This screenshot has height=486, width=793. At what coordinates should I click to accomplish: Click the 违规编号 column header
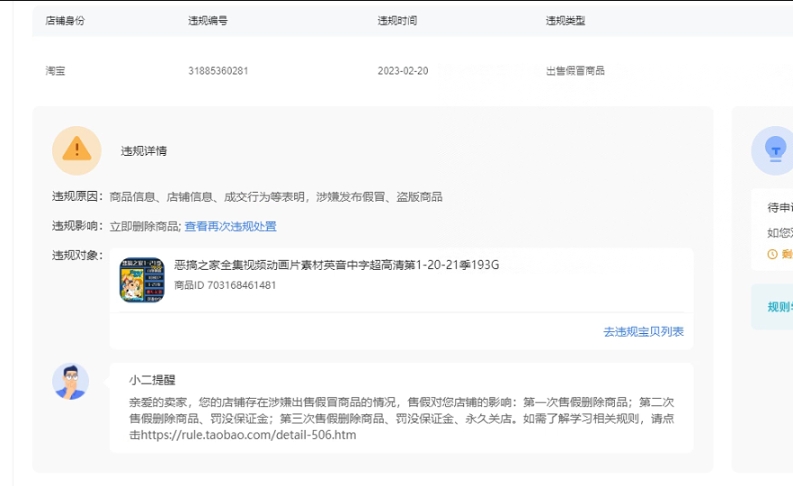pyautogui.click(x=208, y=20)
